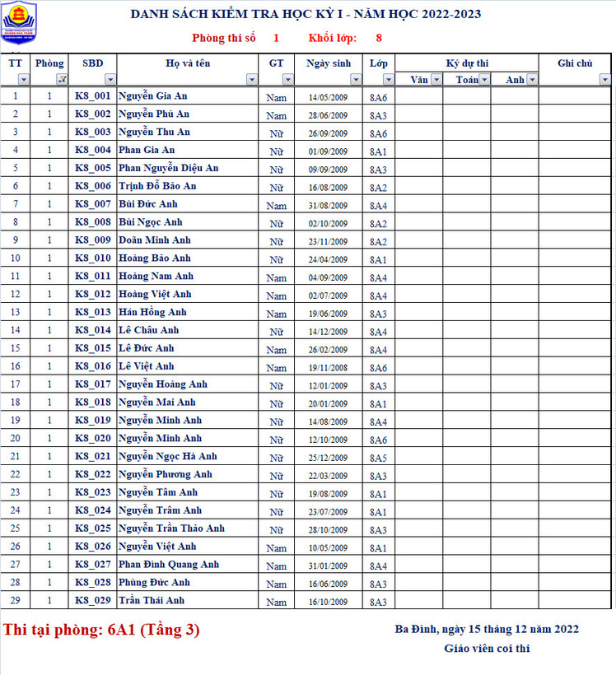Select the name Hoàng Việt Anh
The width and height of the screenshot is (616, 675).
155,294
